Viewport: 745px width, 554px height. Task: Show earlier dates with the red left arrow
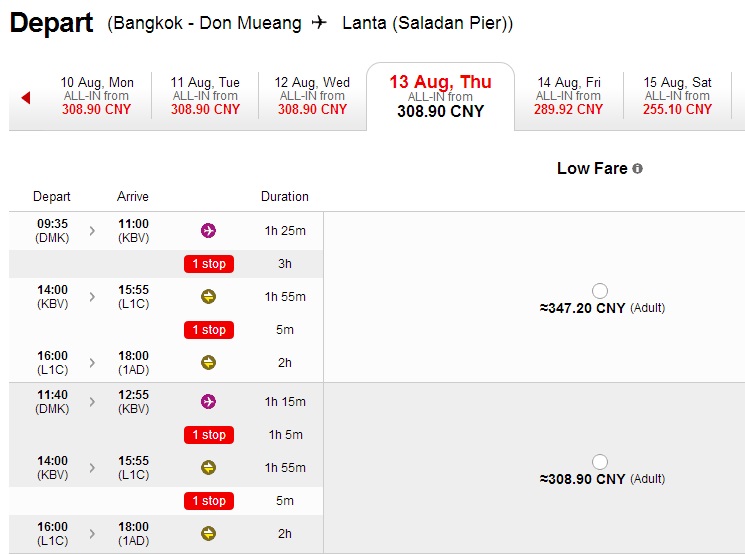tap(26, 97)
